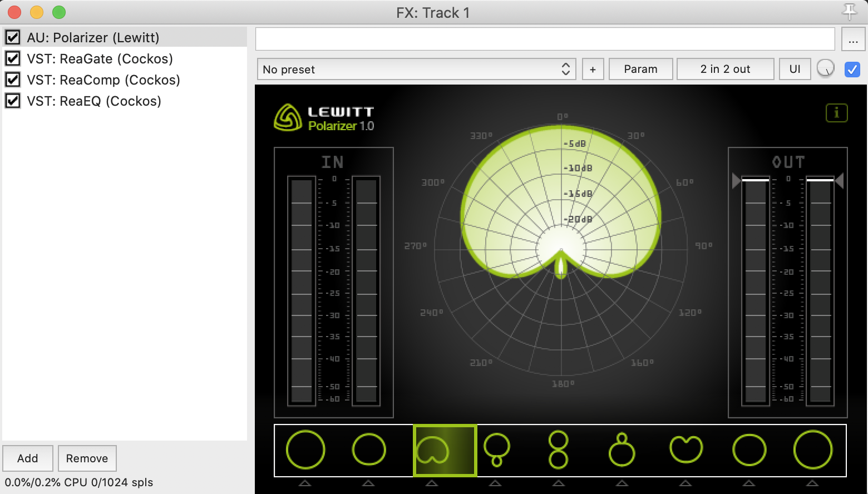
Task: Choose the figure-8 polar pattern
Action: 558,450
